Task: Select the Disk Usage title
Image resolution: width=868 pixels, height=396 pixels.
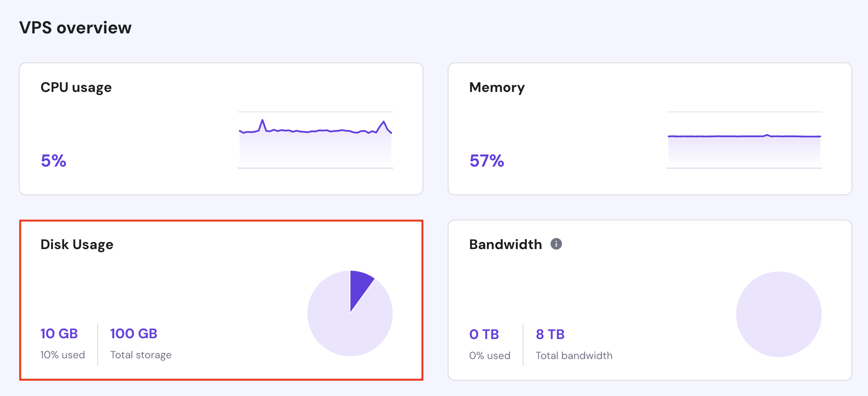Action: click(x=77, y=244)
